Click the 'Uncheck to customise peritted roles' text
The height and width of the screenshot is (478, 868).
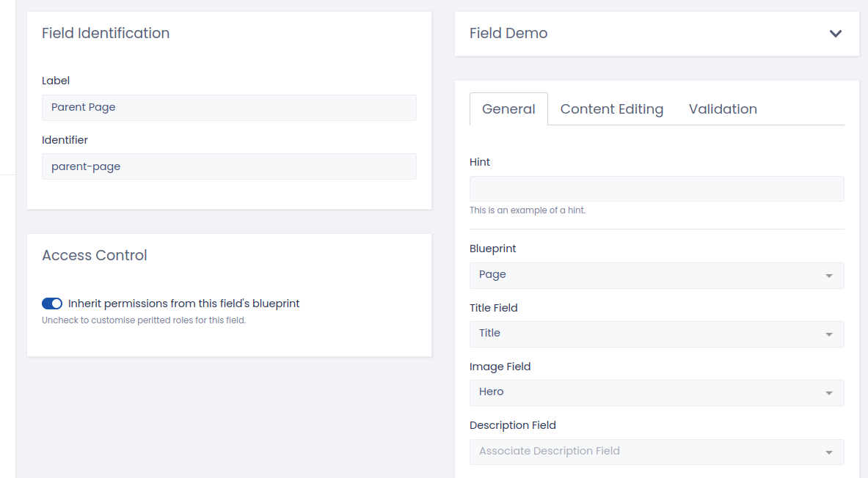[144, 320]
